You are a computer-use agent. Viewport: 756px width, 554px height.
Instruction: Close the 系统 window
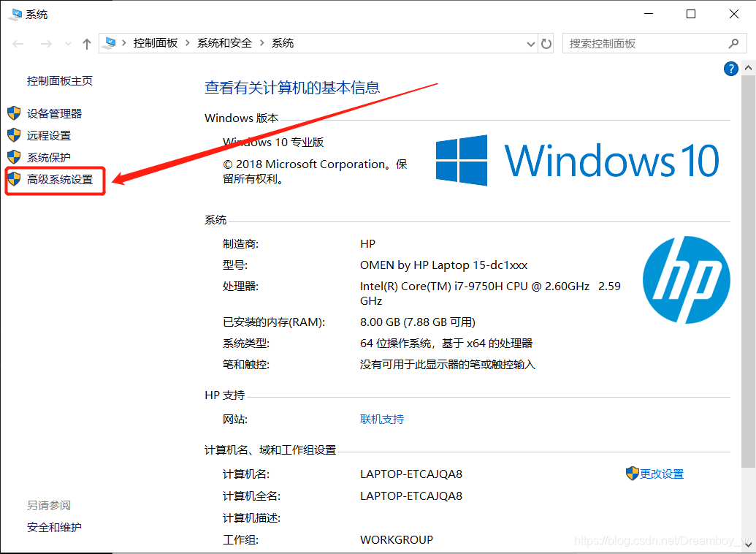(x=734, y=14)
